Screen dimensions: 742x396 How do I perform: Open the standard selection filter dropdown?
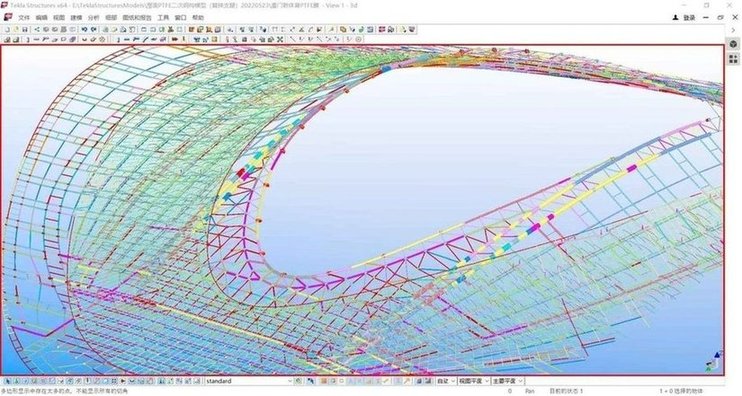click(x=249, y=381)
